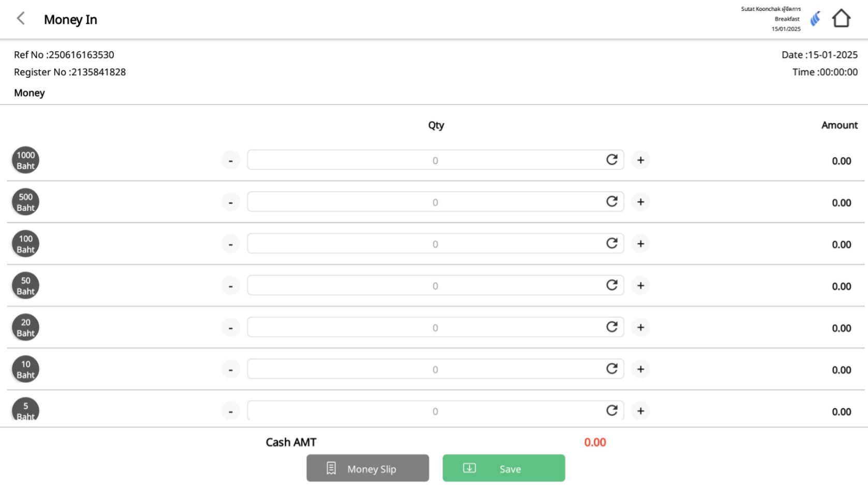The width and height of the screenshot is (868, 488).
Task: Reset the 10 Baht quantity
Action: (612, 369)
